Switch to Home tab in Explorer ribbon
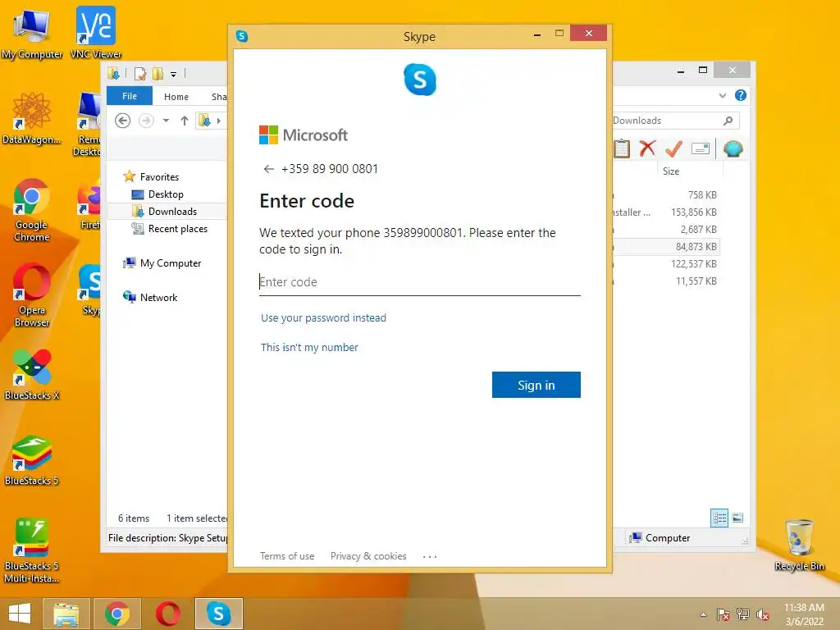The height and width of the screenshot is (630, 840). pyautogui.click(x=176, y=97)
